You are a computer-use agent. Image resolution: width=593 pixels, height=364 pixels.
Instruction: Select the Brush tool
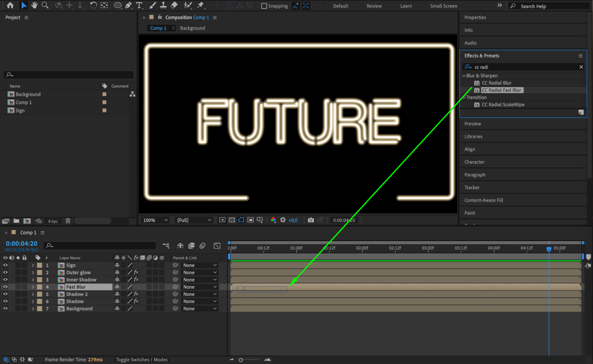pos(152,5)
